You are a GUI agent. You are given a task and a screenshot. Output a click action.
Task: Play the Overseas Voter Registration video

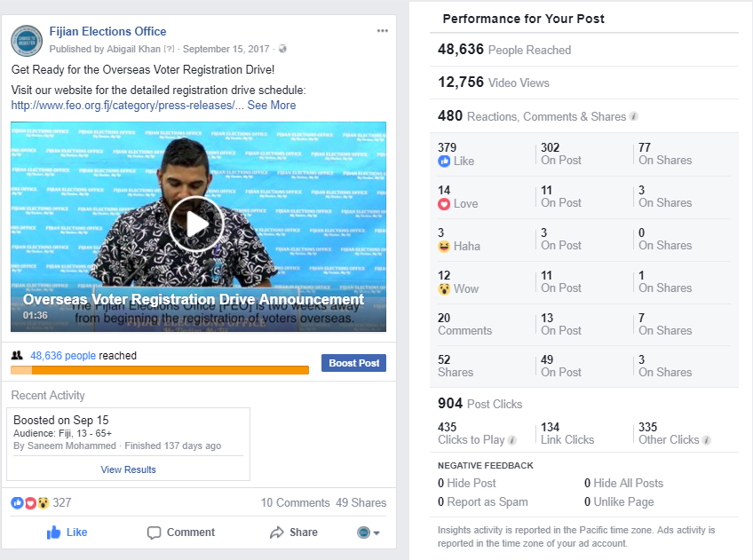click(196, 225)
